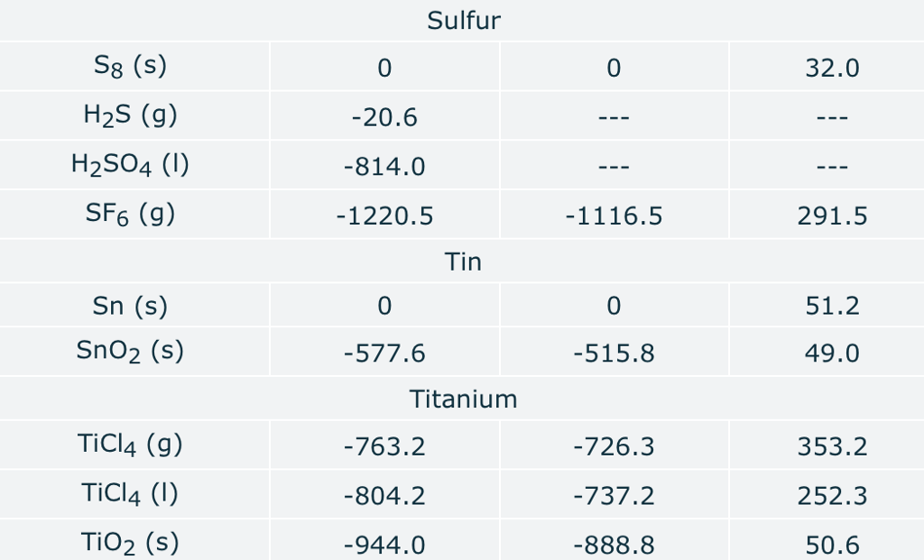Click the -1220.5 value for SF6
The height and width of the screenshot is (560, 924).
coord(384,216)
